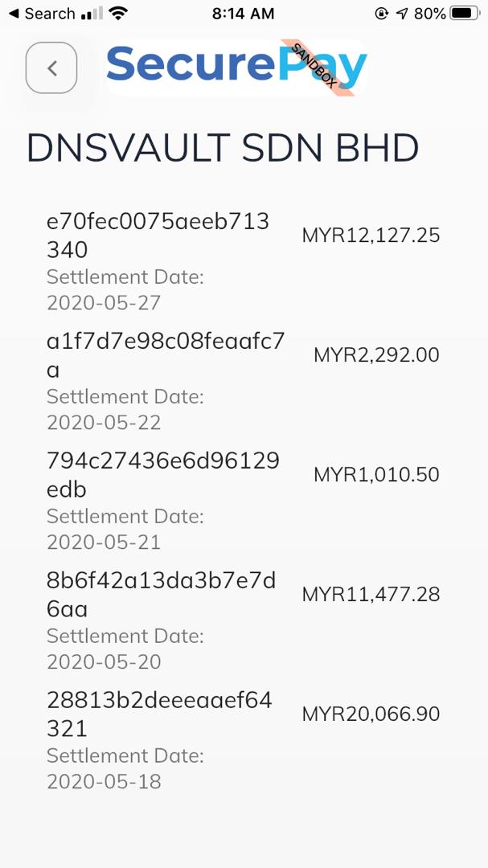Select the DNSVAULT SDN BHD title

pyautogui.click(x=223, y=148)
